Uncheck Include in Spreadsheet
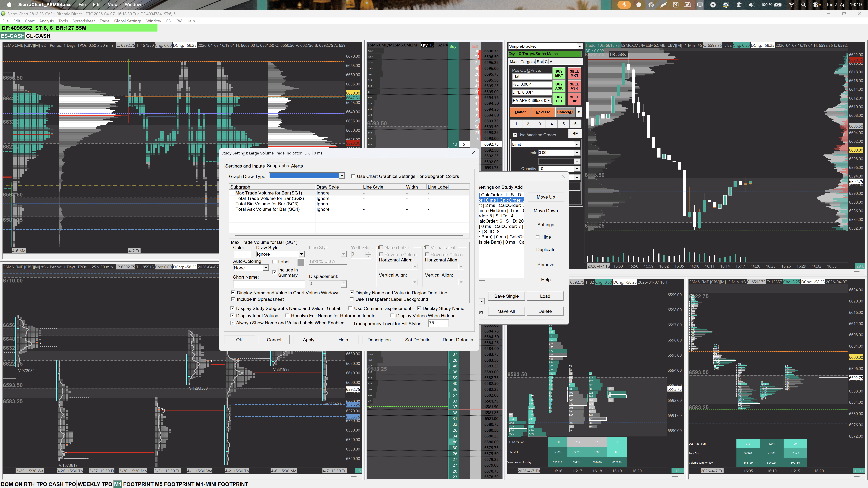The width and height of the screenshot is (868, 488). [233, 299]
